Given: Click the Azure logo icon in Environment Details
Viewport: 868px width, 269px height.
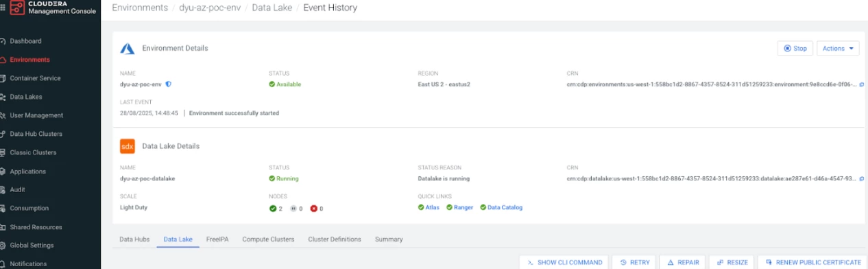Looking at the screenshot, I should pyautogui.click(x=128, y=48).
